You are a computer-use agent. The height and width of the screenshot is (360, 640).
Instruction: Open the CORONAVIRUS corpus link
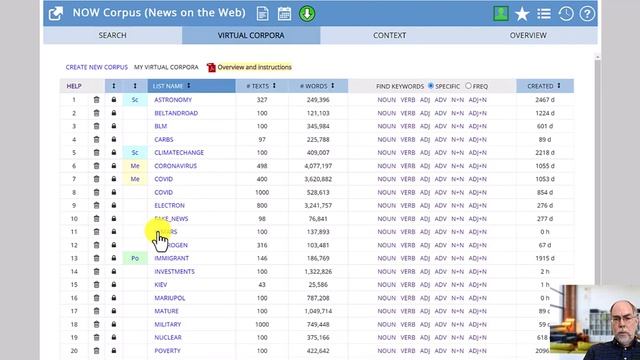click(x=176, y=166)
